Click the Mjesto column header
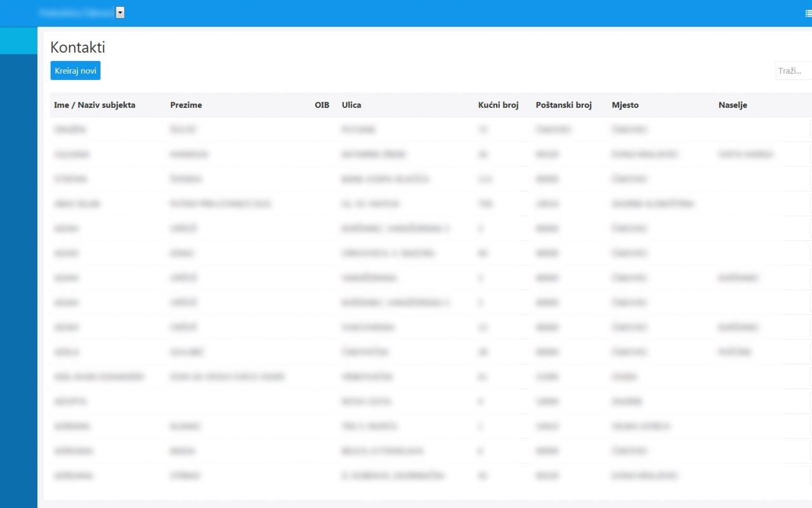The height and width of the screenshot is (508, 812). (x=625, y=105)
